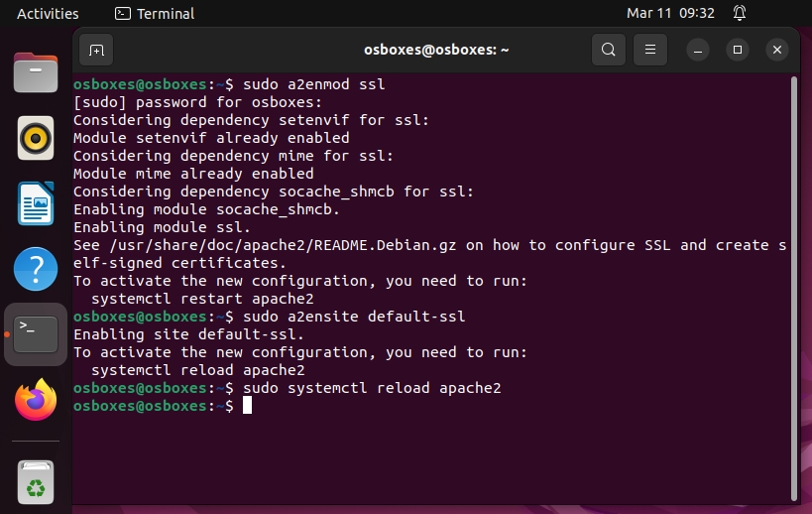Click at the terminal prompt cursor
Image resolution: width=812 pixels, height=514 pixels.
click(247, 406)
